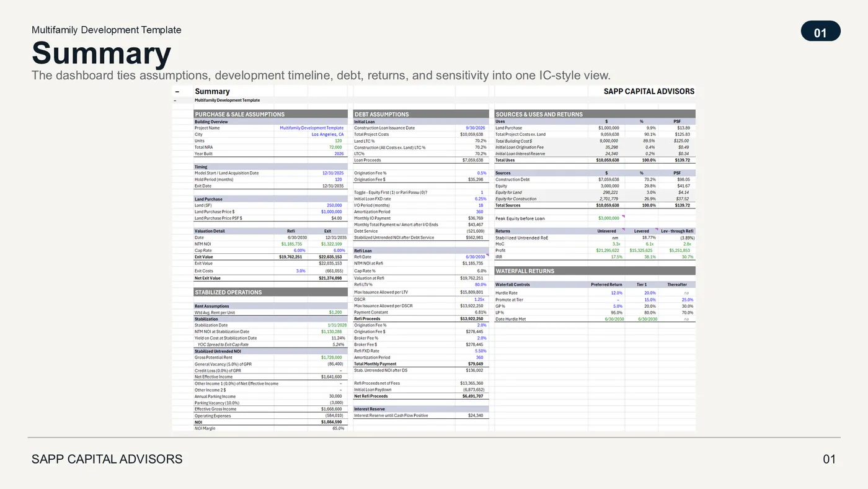Select the Year Built value 2026
The width and height of the screenshot is (868, 489).
pyautogui.click(x=338, y=153)
